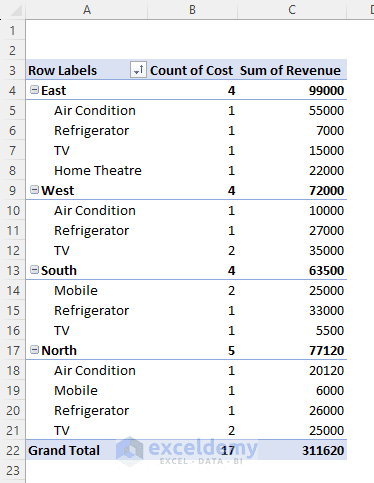
Task: Click East Air Condition label
Action: coord(95,110)
